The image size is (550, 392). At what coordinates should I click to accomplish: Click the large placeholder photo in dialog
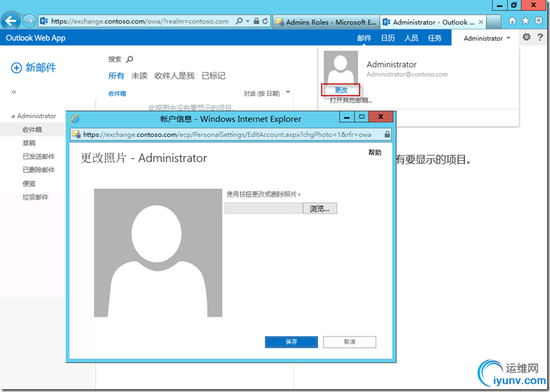pyautogui.click(x=158, y=253)
